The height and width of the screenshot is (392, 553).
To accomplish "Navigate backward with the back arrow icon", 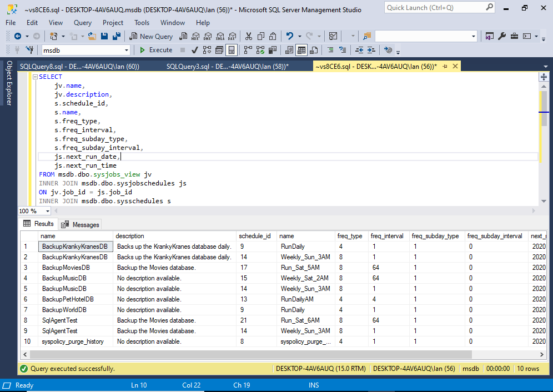I will click(18, 36).
